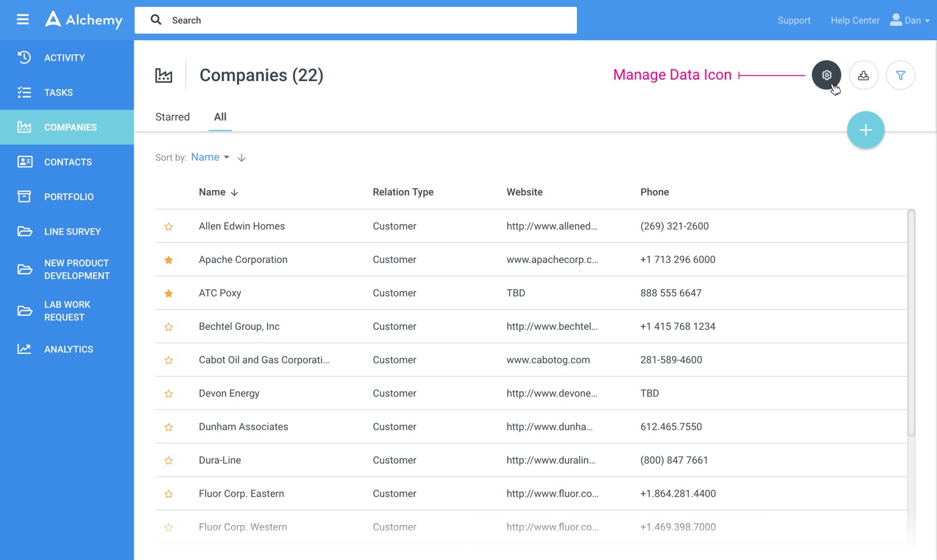Viewport: 937px width, 560px height.
Task: Click the Analytics chart icon in sidebar
Action: [24, 349]
